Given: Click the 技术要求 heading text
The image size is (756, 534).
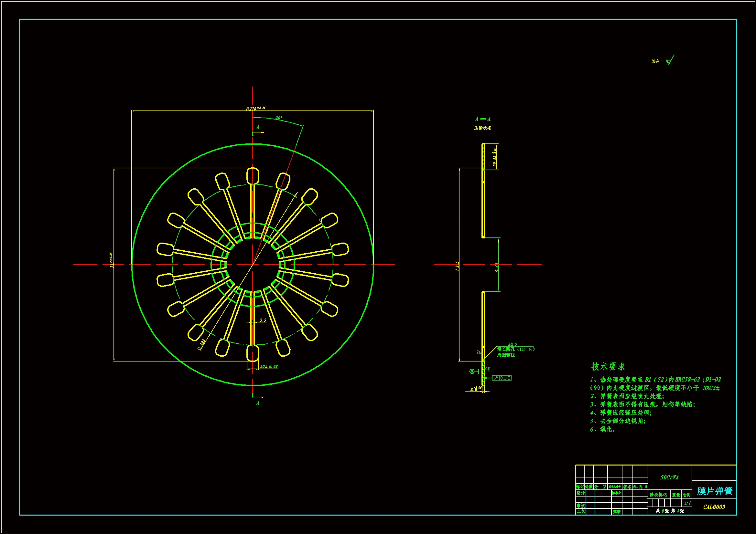Looking at the screenshot, I should [608, 367].
